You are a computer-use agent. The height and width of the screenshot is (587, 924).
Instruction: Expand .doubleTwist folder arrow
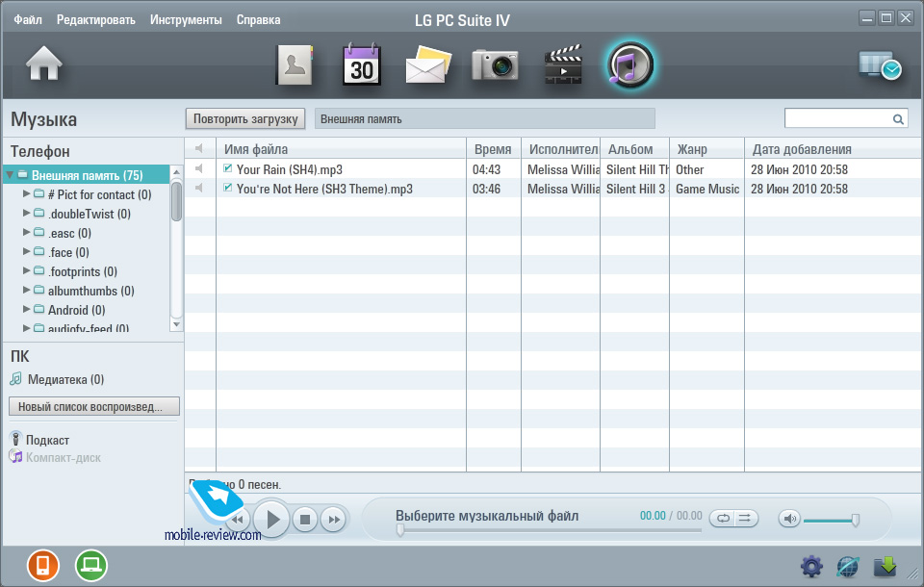coord(26,213)
